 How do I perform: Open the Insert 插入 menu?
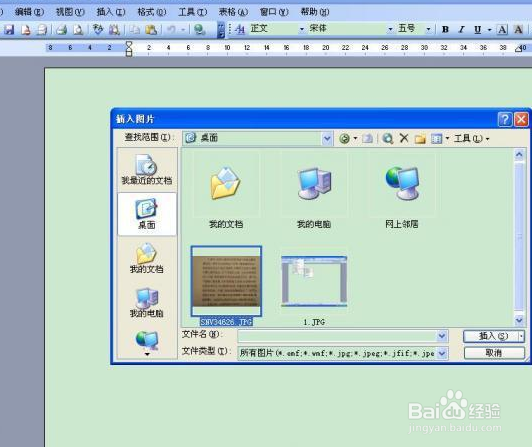pos(111,12)
